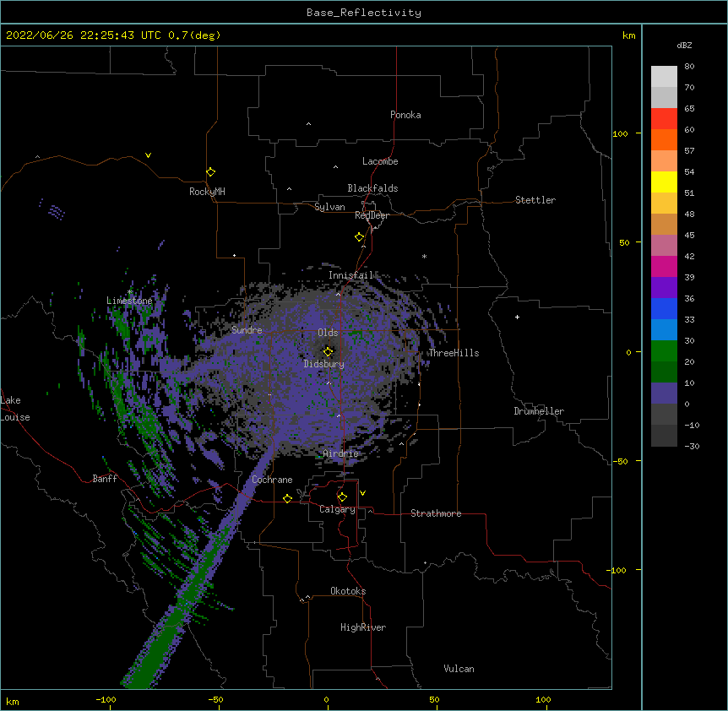Click the yellow diamond marker above RockyMH
Viewport: 728px width, 711px height.
pos(210,172)
